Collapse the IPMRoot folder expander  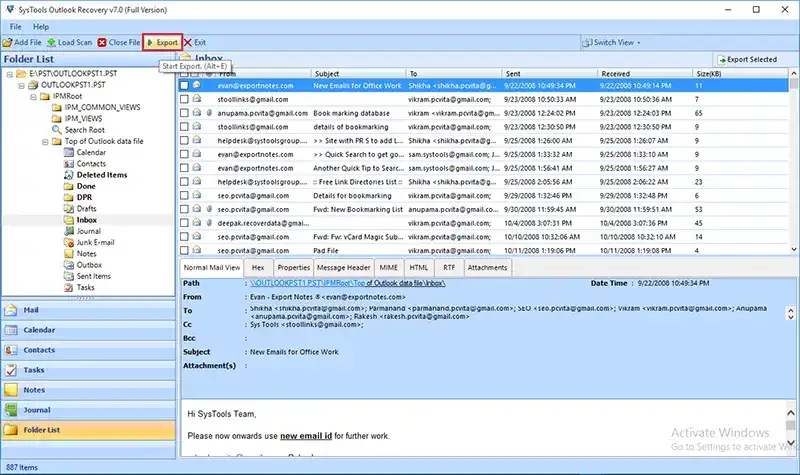pyautogui.click(x=33, y=96)
